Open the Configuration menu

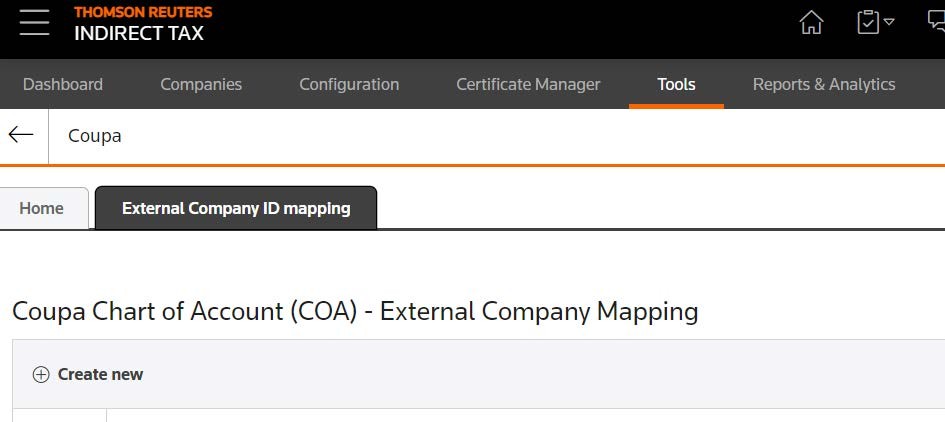pos(349,84)
